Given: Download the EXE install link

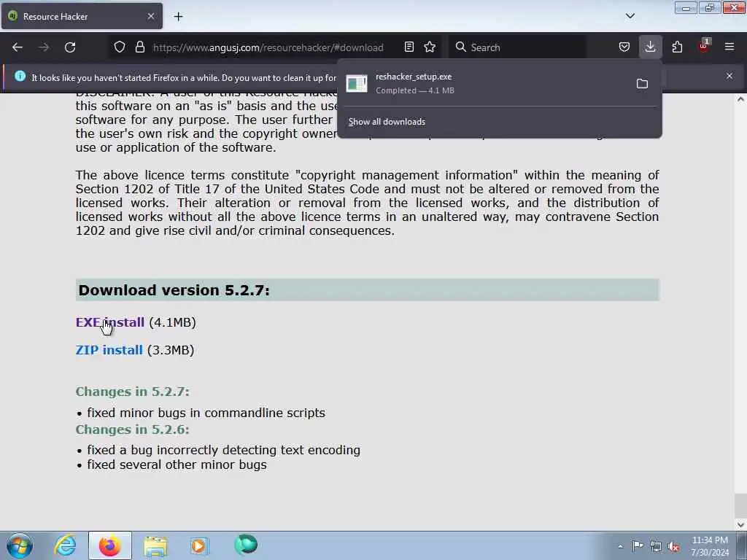Looking at the screenshot, I should click(109, 322).
